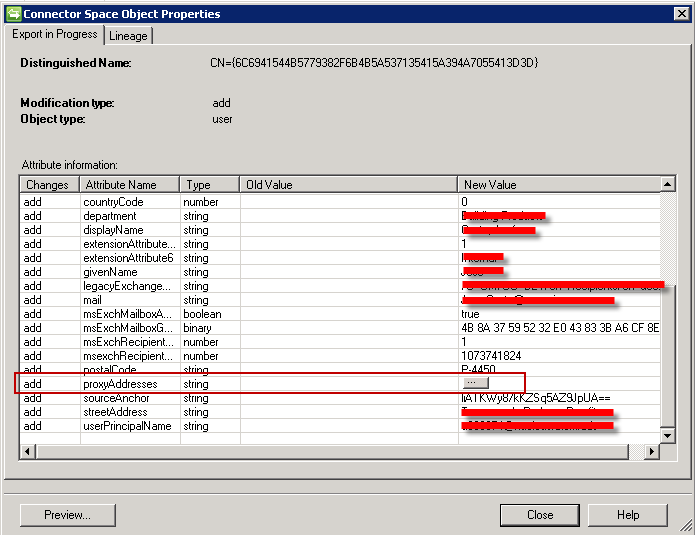Screen dimensions: 695x535
Task: Click the vertical scrollbar down arrow
Action: pos(668,436)
